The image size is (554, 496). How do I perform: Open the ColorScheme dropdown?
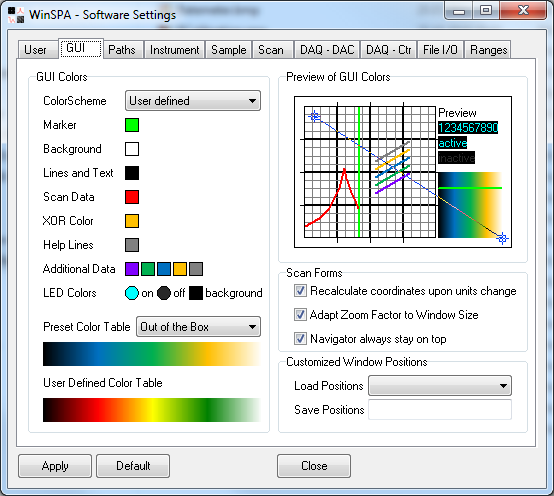point(193,101)
